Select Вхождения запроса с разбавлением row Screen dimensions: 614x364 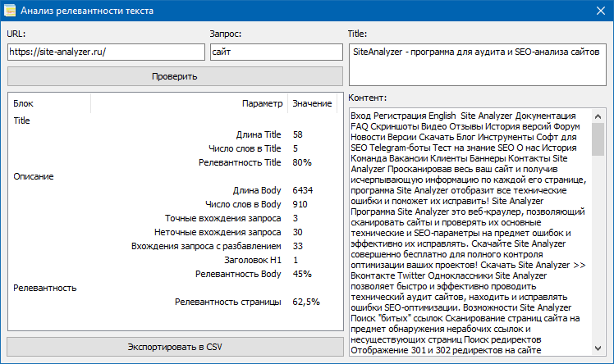pos(175,246)
